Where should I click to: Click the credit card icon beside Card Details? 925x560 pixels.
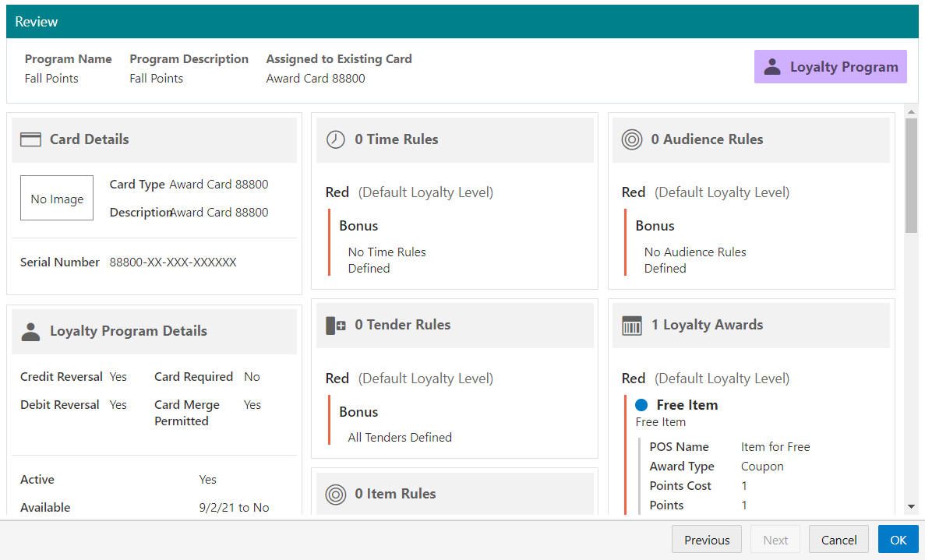click(30, 139)
